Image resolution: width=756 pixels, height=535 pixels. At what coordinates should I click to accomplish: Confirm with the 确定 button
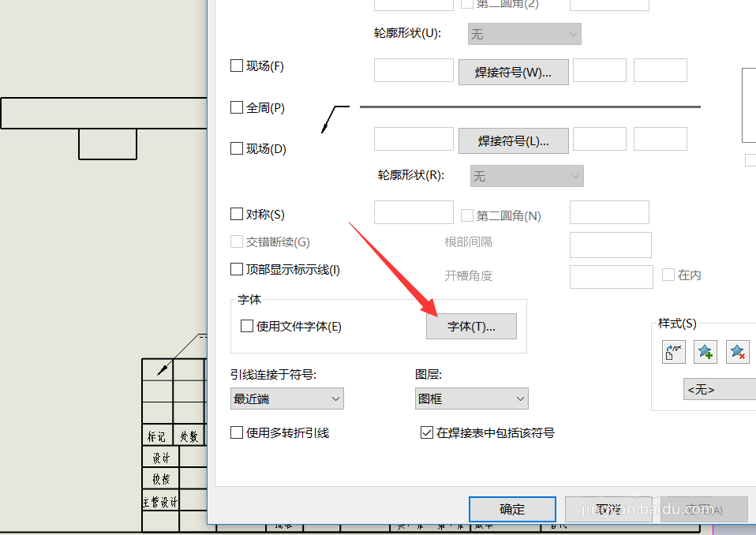pos(512,509)
